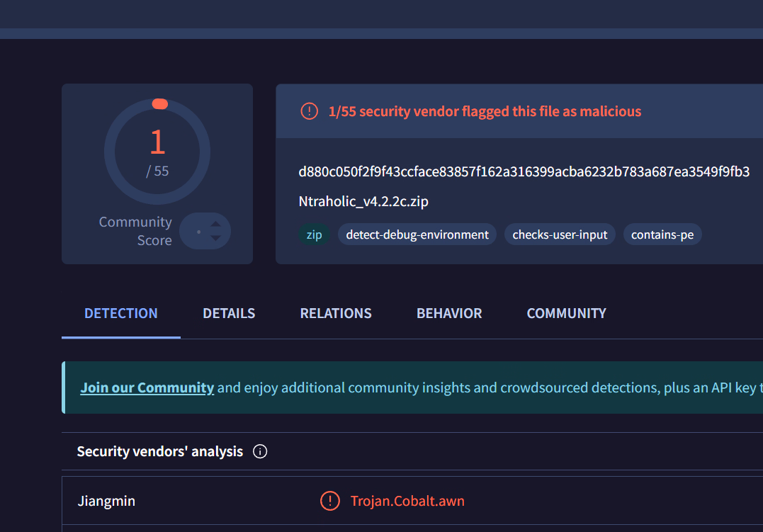
Task: Go to the Community tab
Action: click(x=566, y=313)
